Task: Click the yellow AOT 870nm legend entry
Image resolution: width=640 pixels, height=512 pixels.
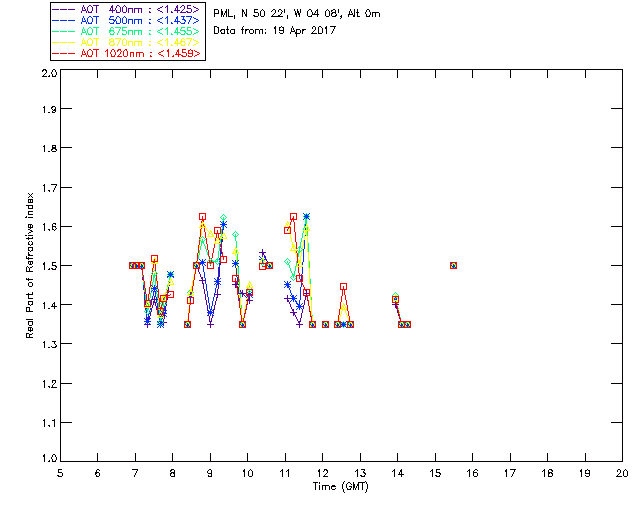Action: click(127, 42)
